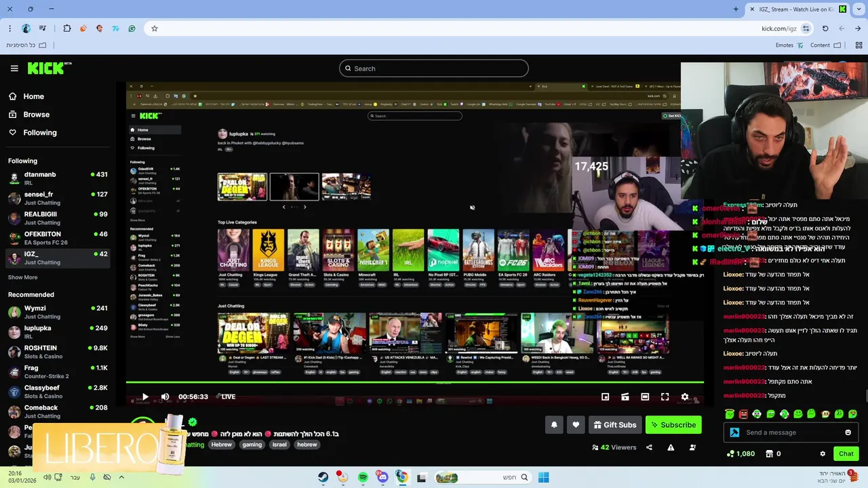Open Chrome three-dot menu
Image resolution: width=868 pixels, height=488 pixels.
[x=9, y=28]
